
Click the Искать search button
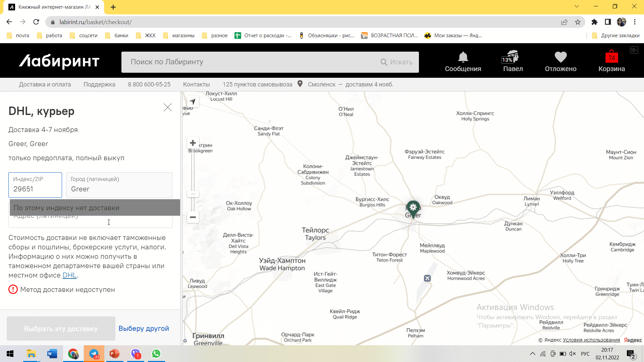[x=396, y=62]
